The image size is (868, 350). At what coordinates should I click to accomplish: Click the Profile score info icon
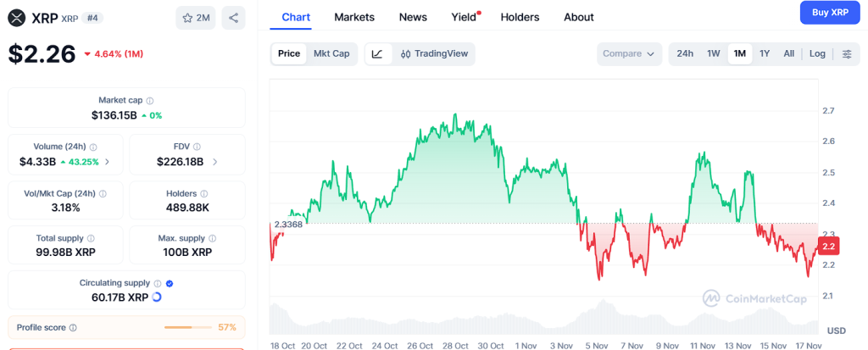click(73, 327)
